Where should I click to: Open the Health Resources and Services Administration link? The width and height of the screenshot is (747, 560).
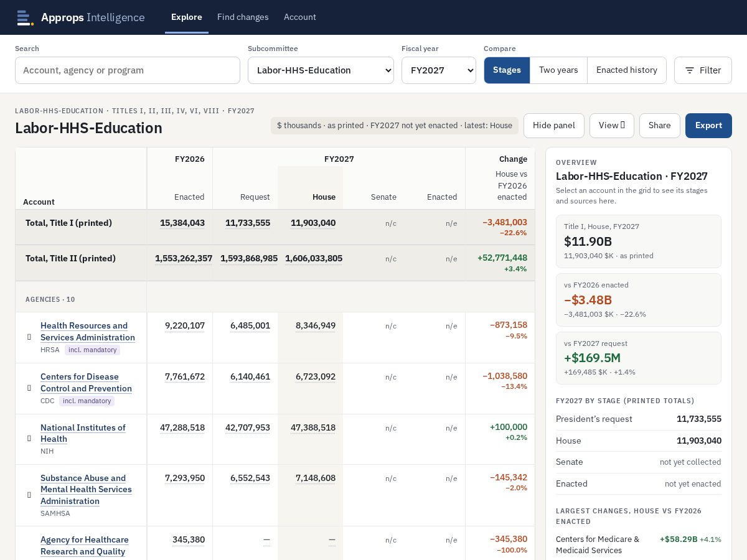click(x=88, y=332)
